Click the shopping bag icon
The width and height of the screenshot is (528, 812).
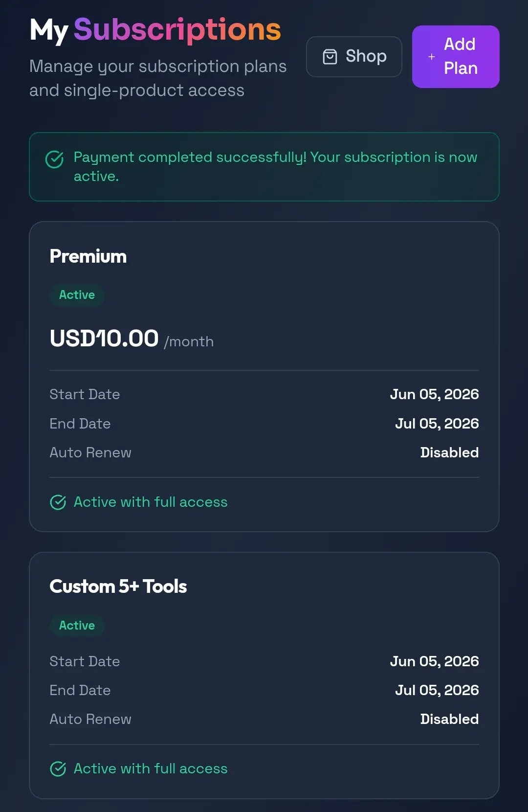pyautogui.click(x=330, y=57)
